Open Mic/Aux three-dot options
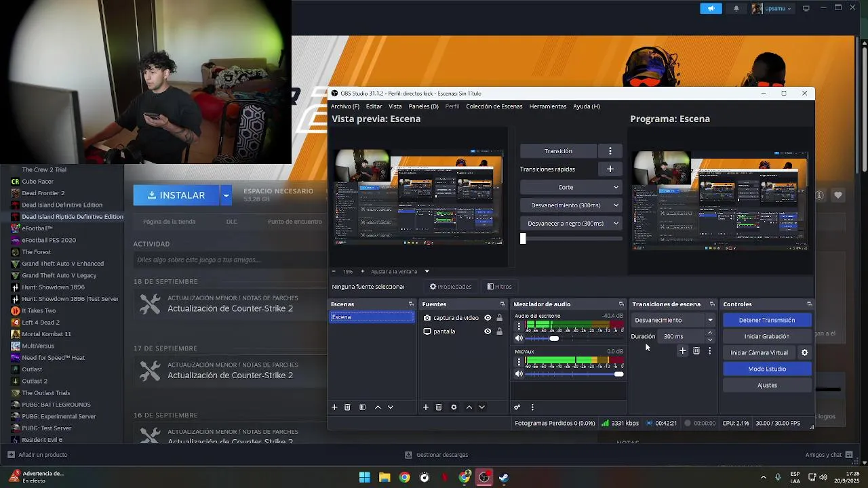 (519, 362)
